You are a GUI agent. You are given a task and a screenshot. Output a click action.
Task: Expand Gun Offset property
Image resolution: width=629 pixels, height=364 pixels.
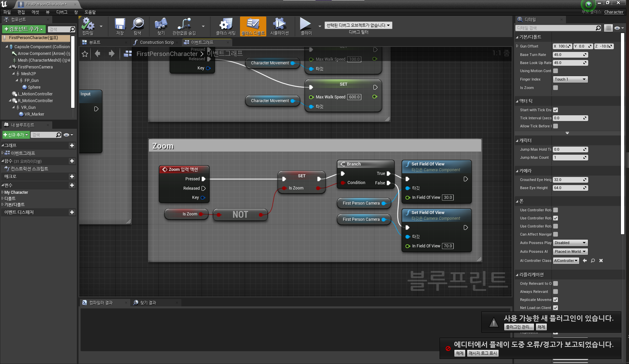pos(517,46)
